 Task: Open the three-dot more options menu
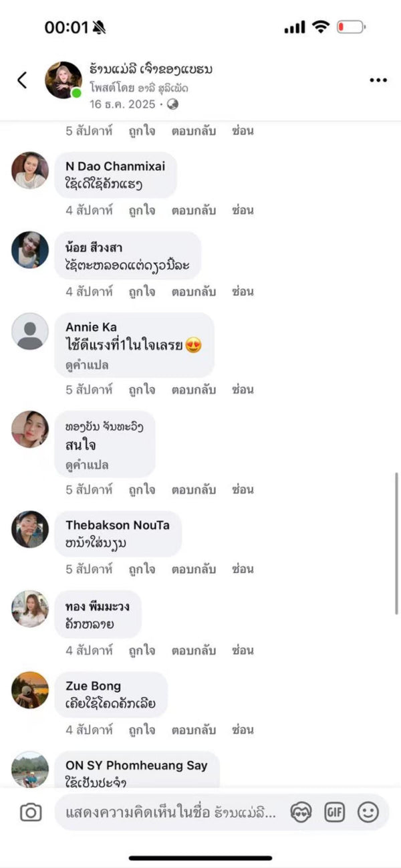click(378, 80)
